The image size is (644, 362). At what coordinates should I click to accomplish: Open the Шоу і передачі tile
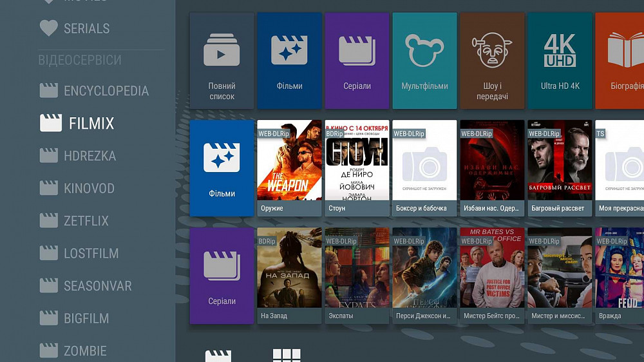tap(492, 61)
